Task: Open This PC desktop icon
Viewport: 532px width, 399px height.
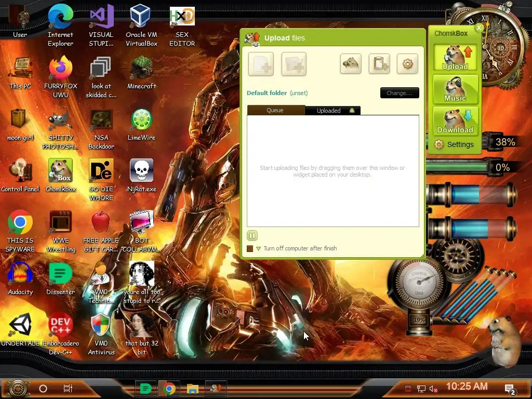Action: click(20, 73)
